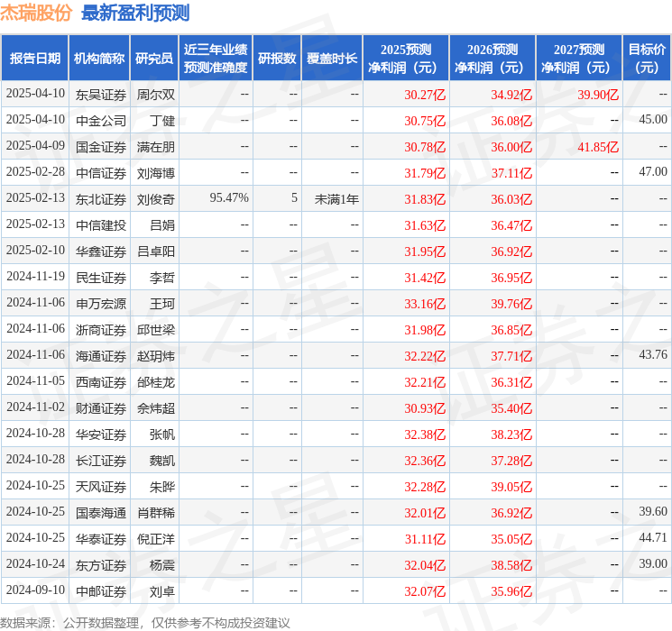
Task: Click the 41.85亿 2027 forecast value
Action: [x=598, y=147]
